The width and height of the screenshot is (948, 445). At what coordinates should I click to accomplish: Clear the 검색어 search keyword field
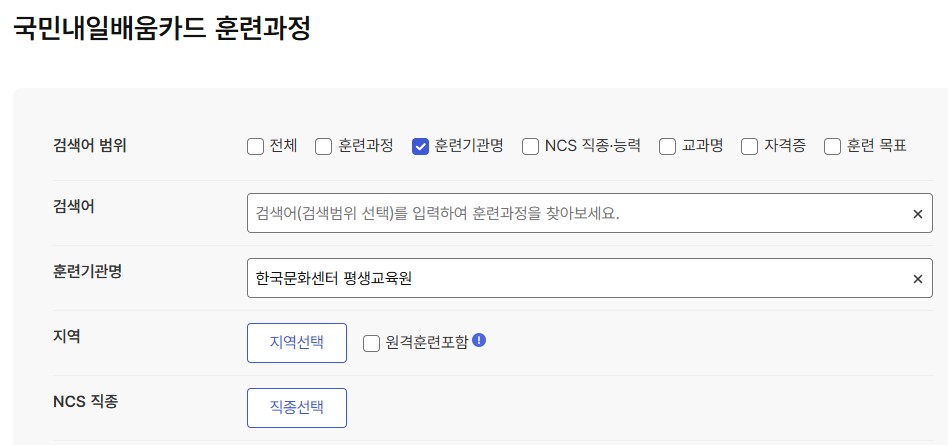[x=917, y=214]
